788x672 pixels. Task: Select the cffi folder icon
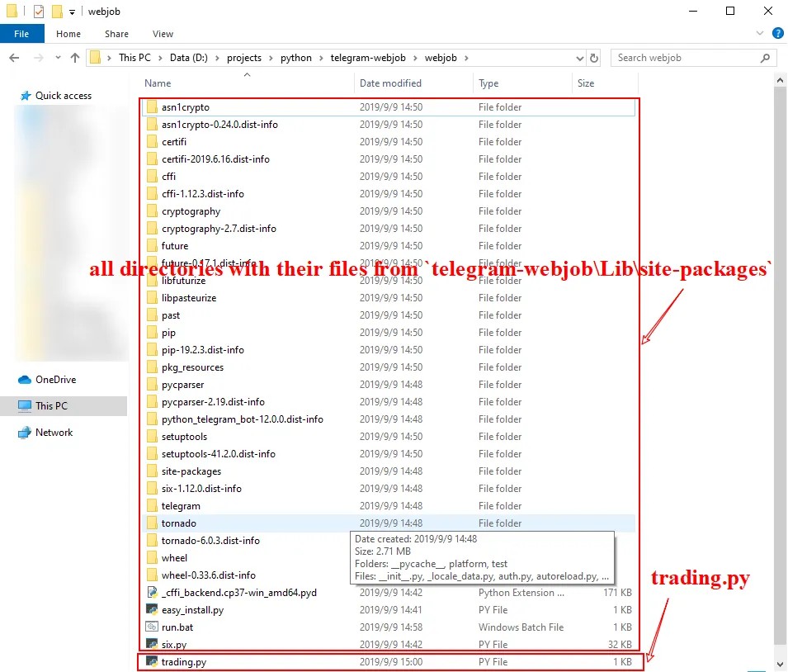[152, 177]
